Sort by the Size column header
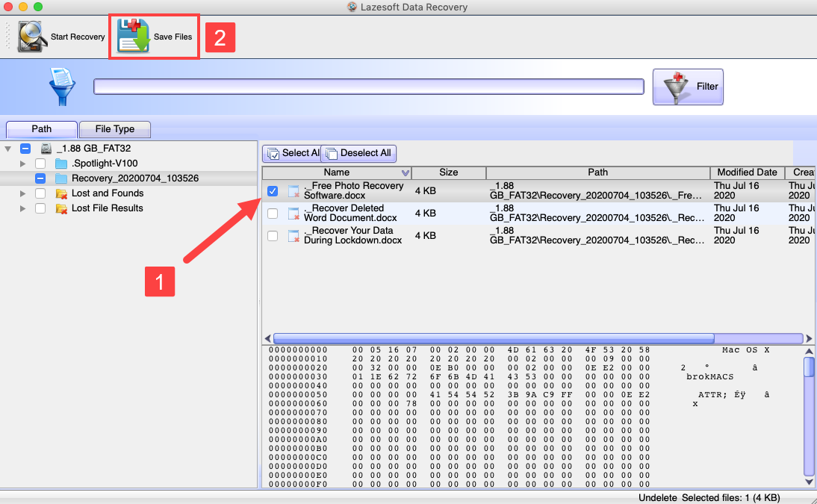 pos(449,172)
